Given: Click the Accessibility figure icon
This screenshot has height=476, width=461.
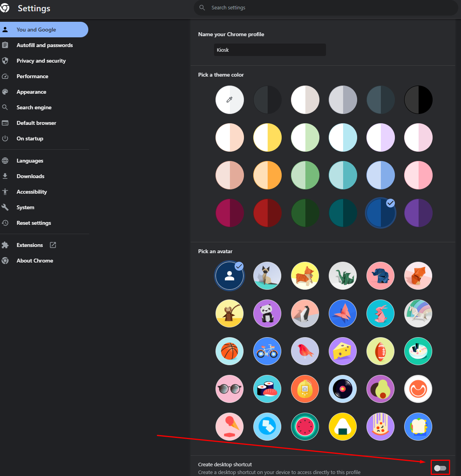Looking at the screenshot, I should coord(5,192).
